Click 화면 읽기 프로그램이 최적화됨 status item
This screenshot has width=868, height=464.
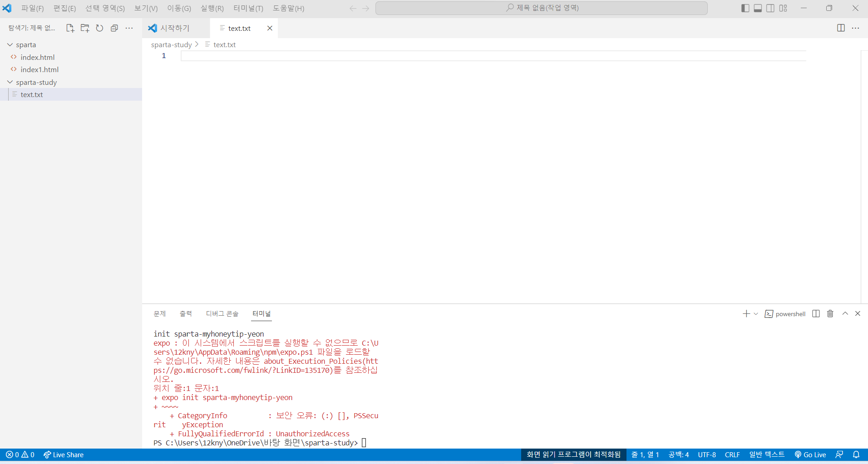[x=573, y=454]
